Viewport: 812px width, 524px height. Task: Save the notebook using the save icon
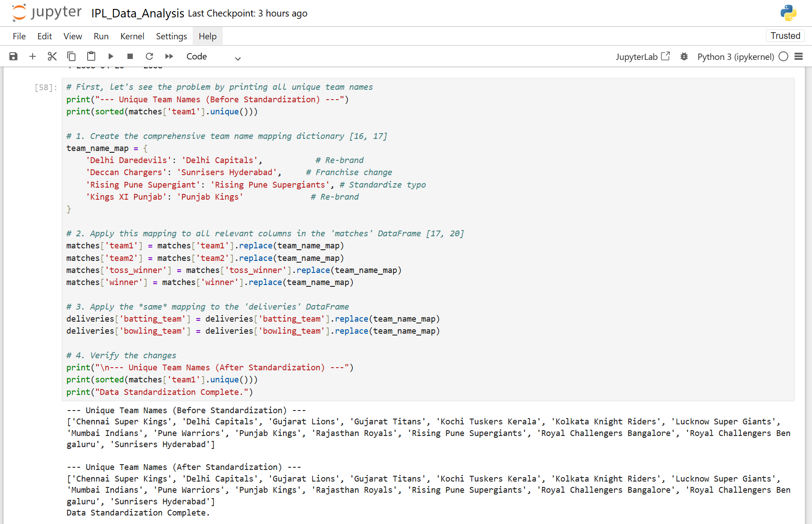(x=13, y=56)
